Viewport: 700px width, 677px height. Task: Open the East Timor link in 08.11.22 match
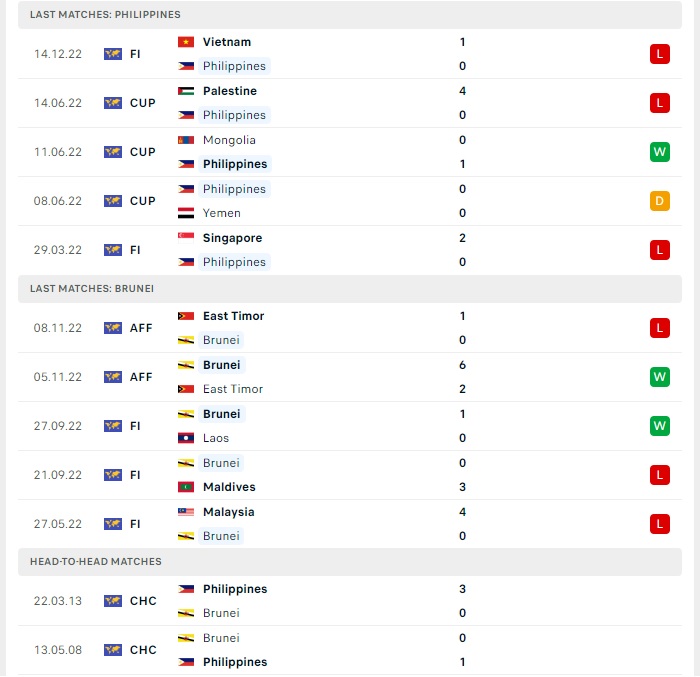[233, 316]
